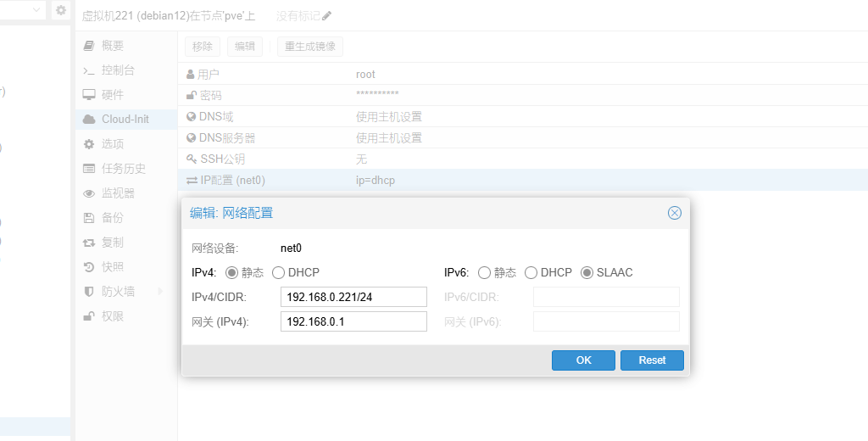Open the 硬件 hardware menu item
The width and height of the screenshot is (868, 441).
coord(126,95)
